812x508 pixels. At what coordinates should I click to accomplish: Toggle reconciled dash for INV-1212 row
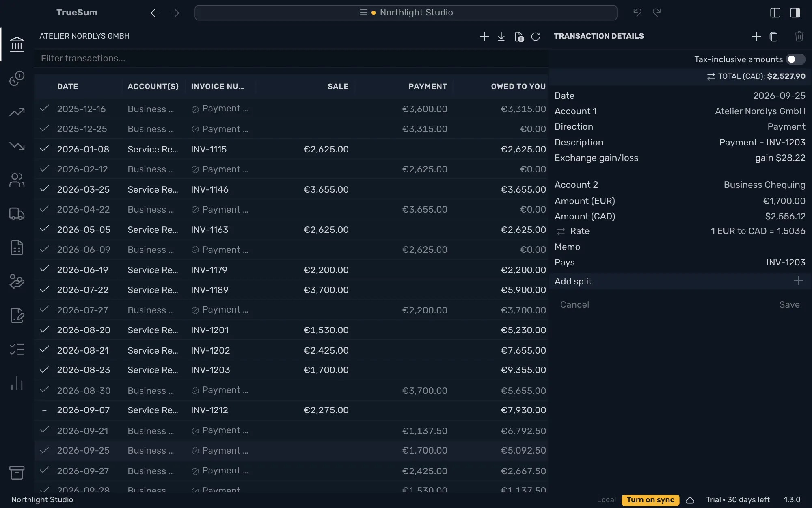tap(44, 410)
